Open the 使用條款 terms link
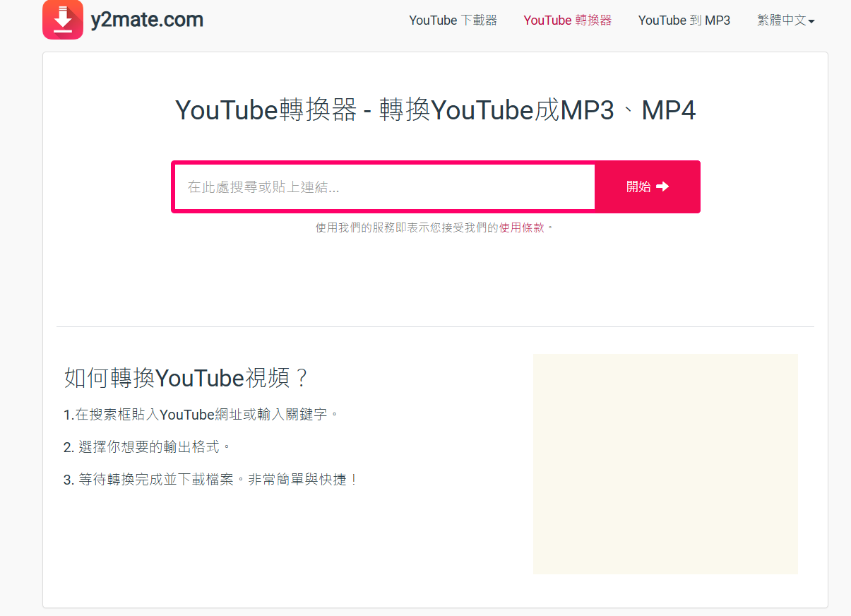This screenshot has width=851, height=616. pyautogui.click(x=522, y=228)
